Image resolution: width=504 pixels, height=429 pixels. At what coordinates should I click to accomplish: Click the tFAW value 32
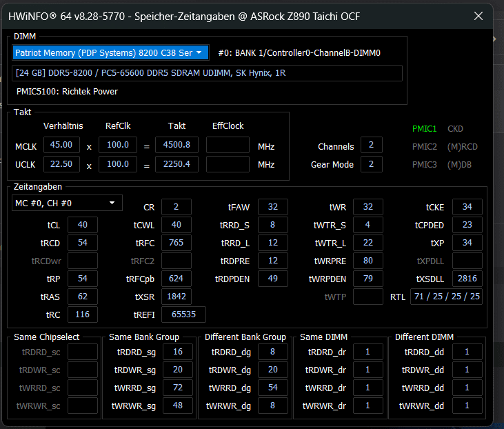pyautogui.click(x=273, y=207)
